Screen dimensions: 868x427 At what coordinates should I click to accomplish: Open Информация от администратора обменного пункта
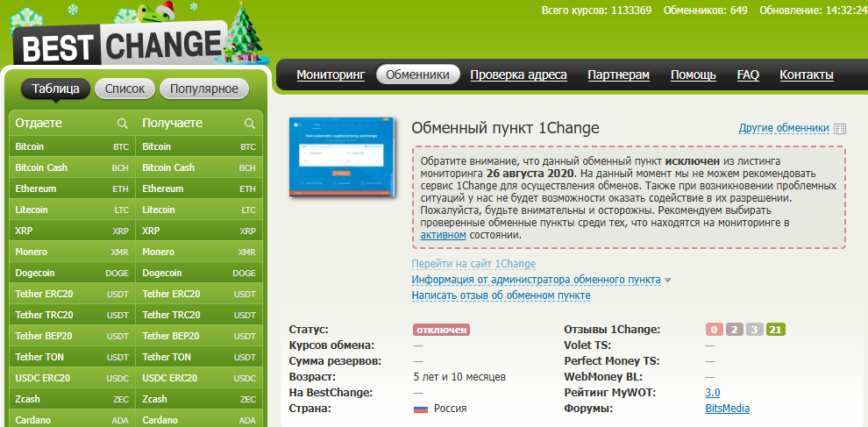(x=536, y=280)
